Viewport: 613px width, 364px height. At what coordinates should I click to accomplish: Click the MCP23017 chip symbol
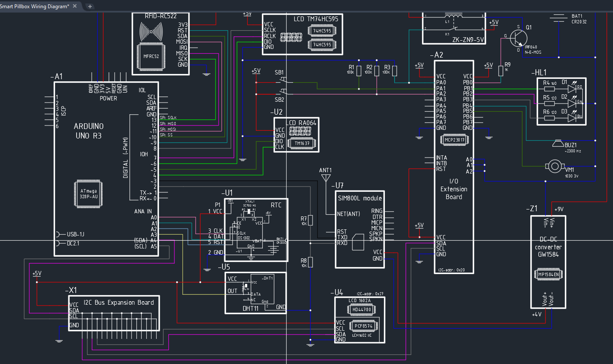pyautogui.click(x=455, y=140)
